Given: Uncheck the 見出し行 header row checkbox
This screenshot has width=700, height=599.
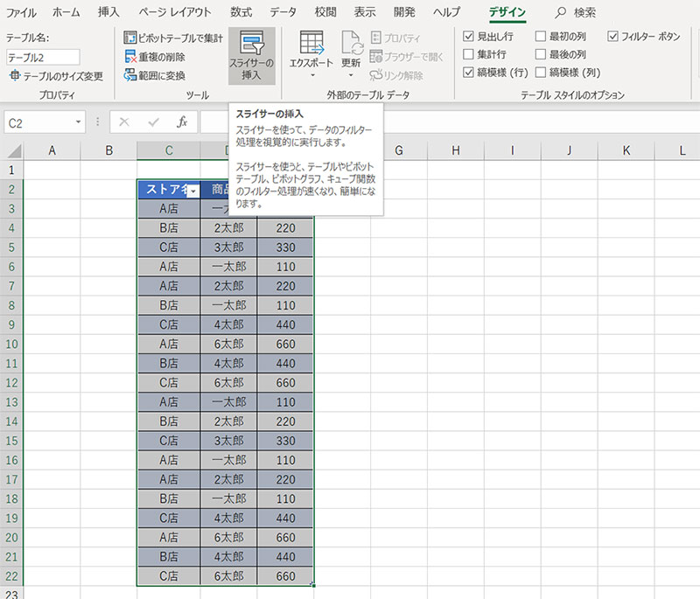Looking at the screenshot, I should [x=470, y=38].
